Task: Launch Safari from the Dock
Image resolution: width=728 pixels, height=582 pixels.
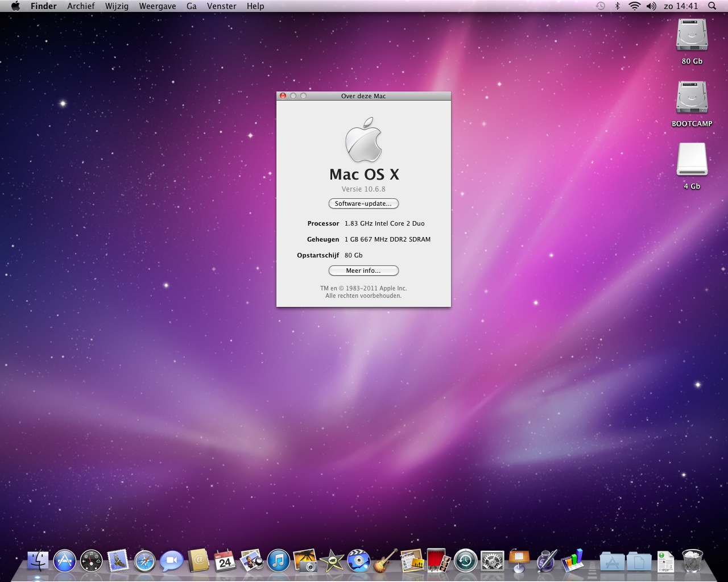Action: tap(144, 561)
